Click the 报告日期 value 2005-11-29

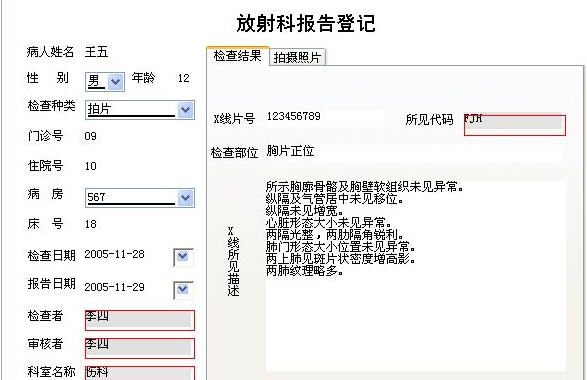point(115,287)
